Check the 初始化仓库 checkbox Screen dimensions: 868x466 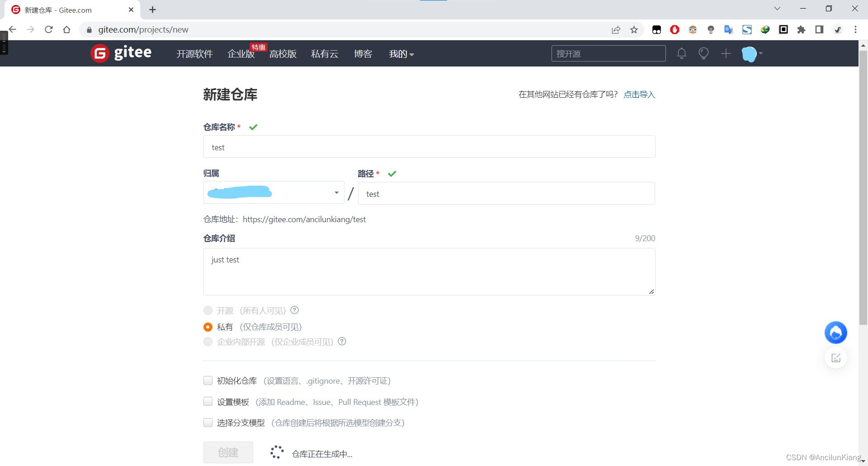208,380
